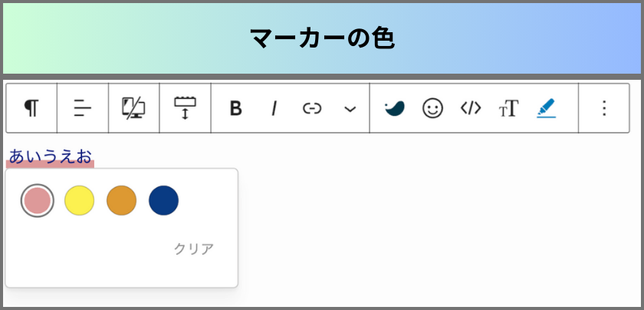This screenshot has width=644, height=310.
Task: Toggle the blue marker highlighter tool
Action: (x=546, y=108)
